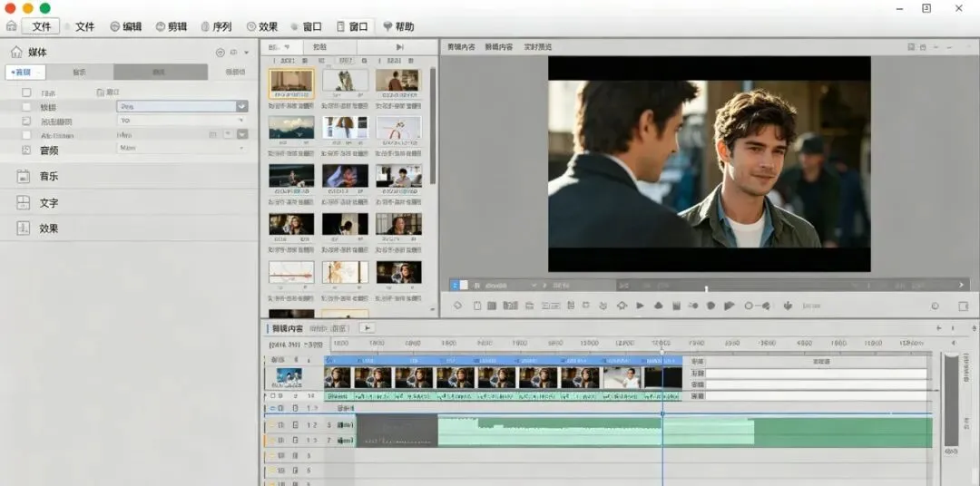Screen dimensions: 980x486
Task: Open the highlighted Pos combo box arrow
Action: pyautogui.click(x=242, y=107)
